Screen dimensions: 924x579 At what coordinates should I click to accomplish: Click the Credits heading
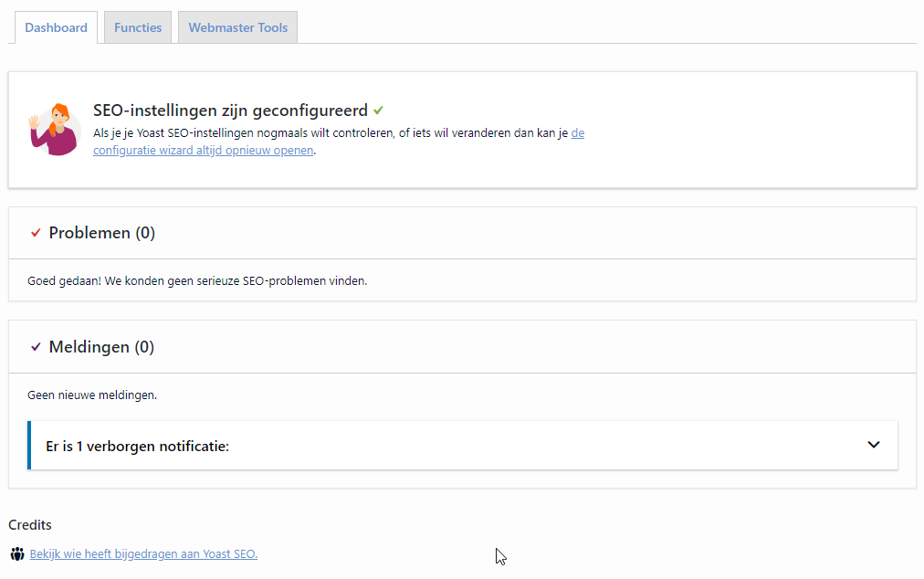coord(30,525)
